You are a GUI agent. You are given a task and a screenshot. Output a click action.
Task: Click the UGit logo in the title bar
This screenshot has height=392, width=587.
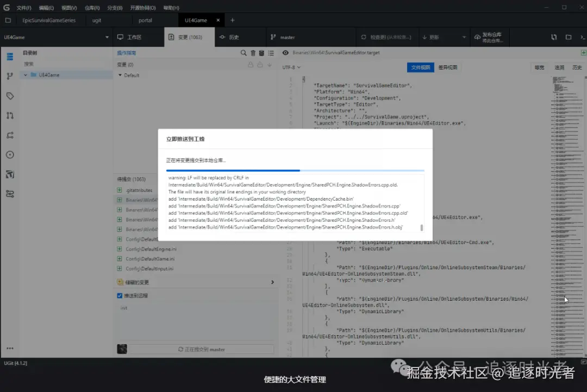[x=7, y=8]
